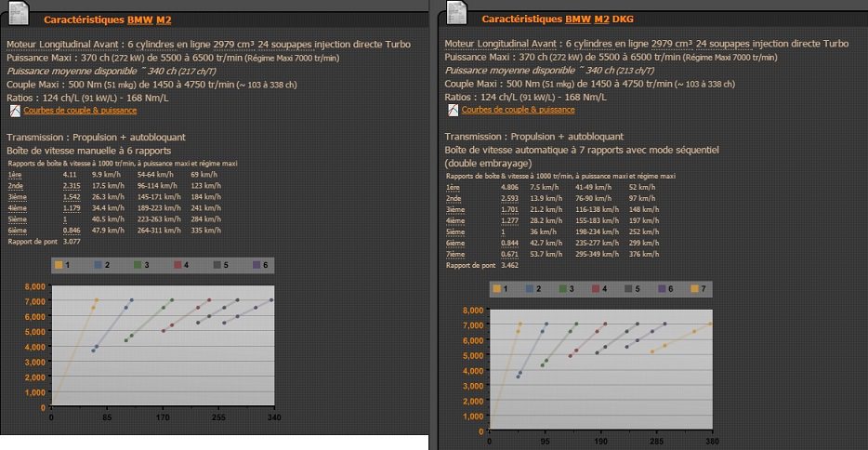Click the fourth gear ratio 1.179
The width and height of the screenshot is (868, 450).
72,208
